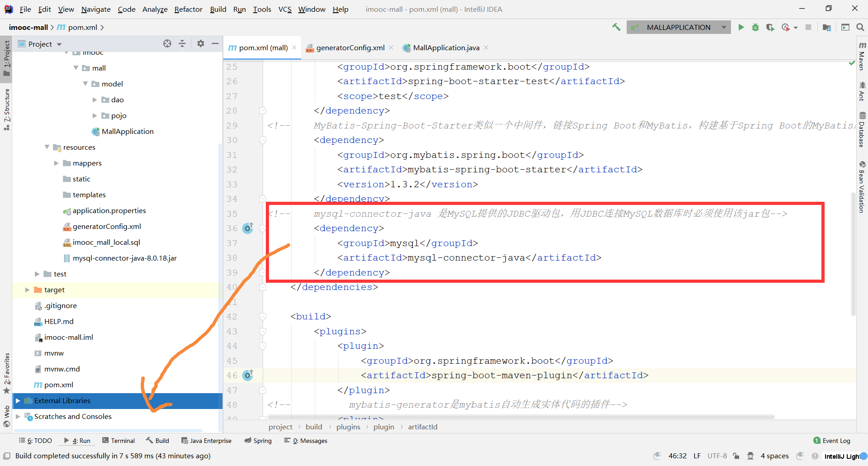Select application.properties in project tree
The width and height of the screenshot is (868, 466).
tap(109, 210)
